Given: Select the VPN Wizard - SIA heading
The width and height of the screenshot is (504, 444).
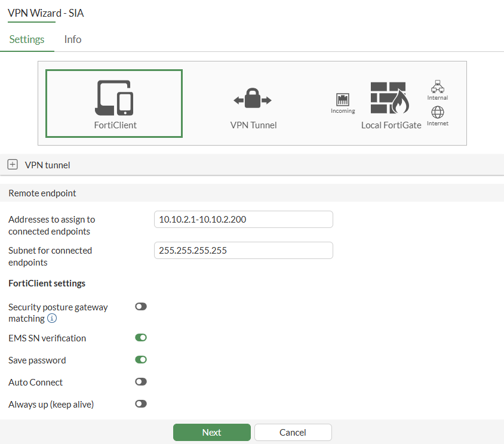Looking at the screenshot, I should coord(46,13).
